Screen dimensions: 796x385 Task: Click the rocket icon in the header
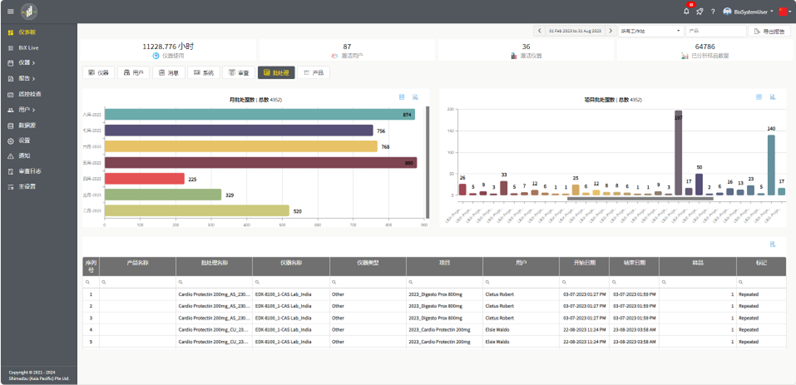pyautogui.click(x=700, y=11)
